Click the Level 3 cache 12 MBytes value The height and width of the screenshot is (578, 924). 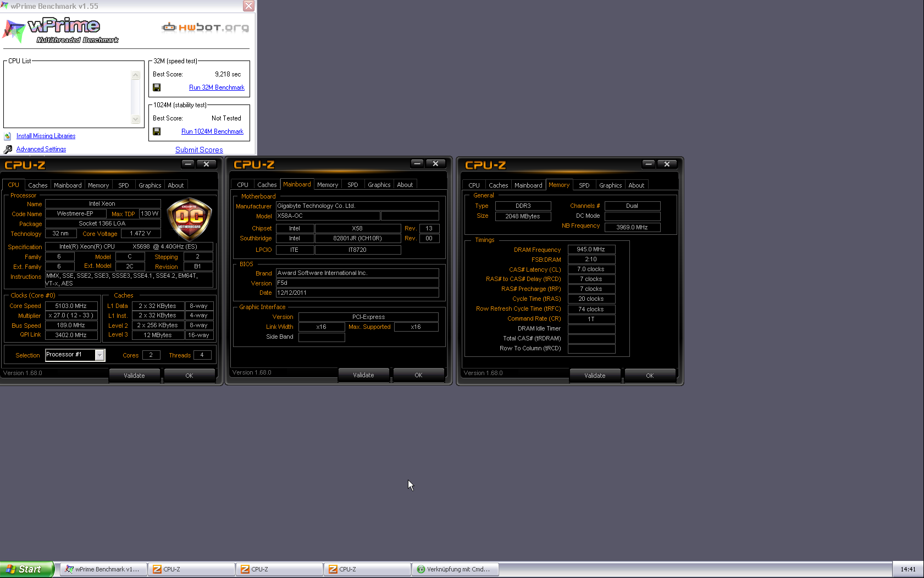[x=158, y=335]
